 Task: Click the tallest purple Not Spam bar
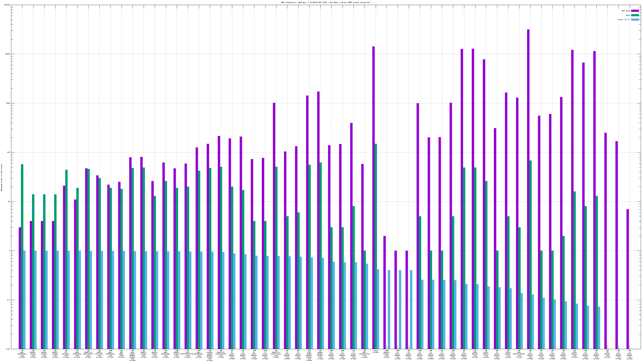[x=528, y=175]
